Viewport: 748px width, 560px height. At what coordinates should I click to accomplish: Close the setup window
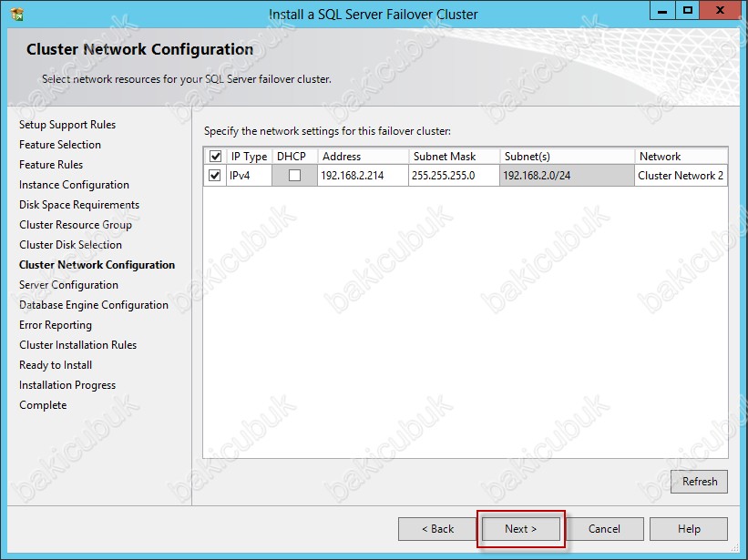point(720,11)
